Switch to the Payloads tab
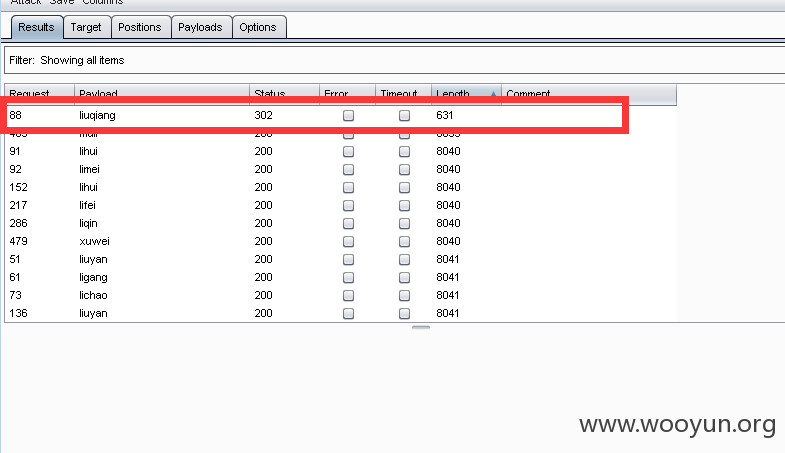This screenshot has width=785, height=453. click(201, 27)
